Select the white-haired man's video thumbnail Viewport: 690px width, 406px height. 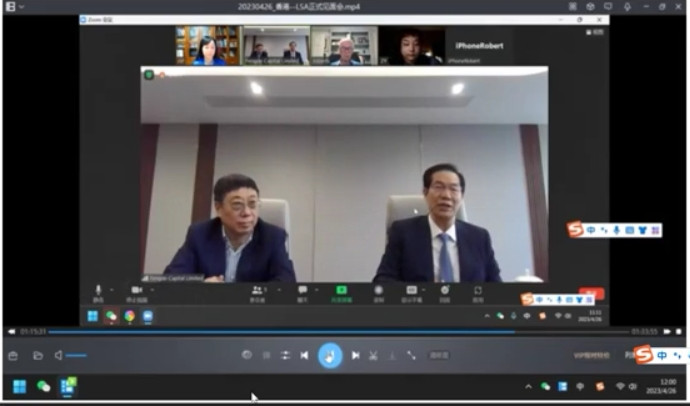pyautogui.click(x=344, y=45)
